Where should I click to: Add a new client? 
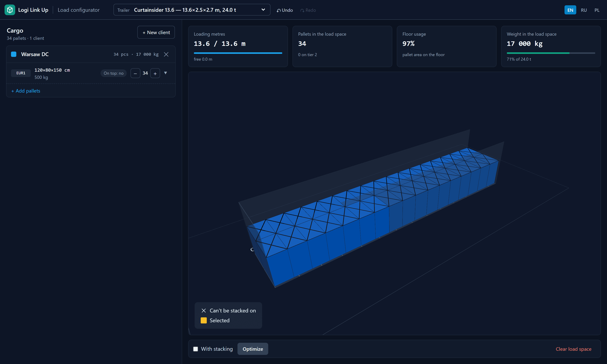(156, 32)
